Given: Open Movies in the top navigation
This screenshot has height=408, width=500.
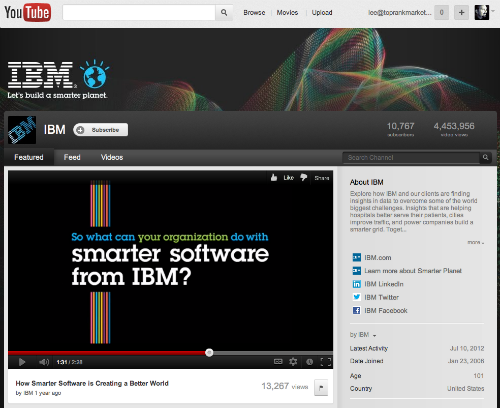Looking at the screenshot, I should click(287, 13).
